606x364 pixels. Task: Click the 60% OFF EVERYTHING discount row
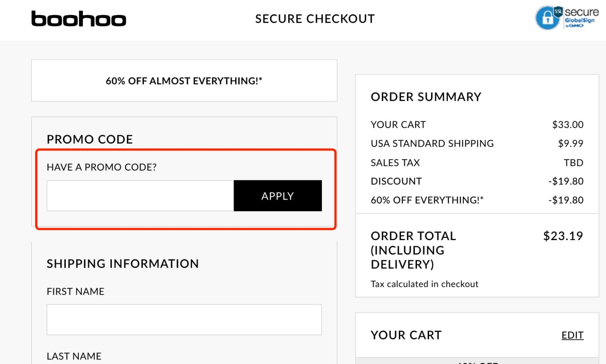(473, 200)
